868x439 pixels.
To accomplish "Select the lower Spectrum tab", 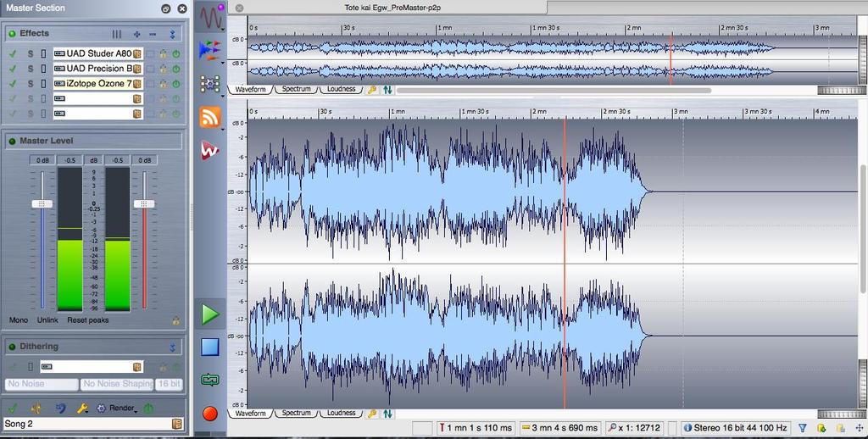I will point(296,414).
